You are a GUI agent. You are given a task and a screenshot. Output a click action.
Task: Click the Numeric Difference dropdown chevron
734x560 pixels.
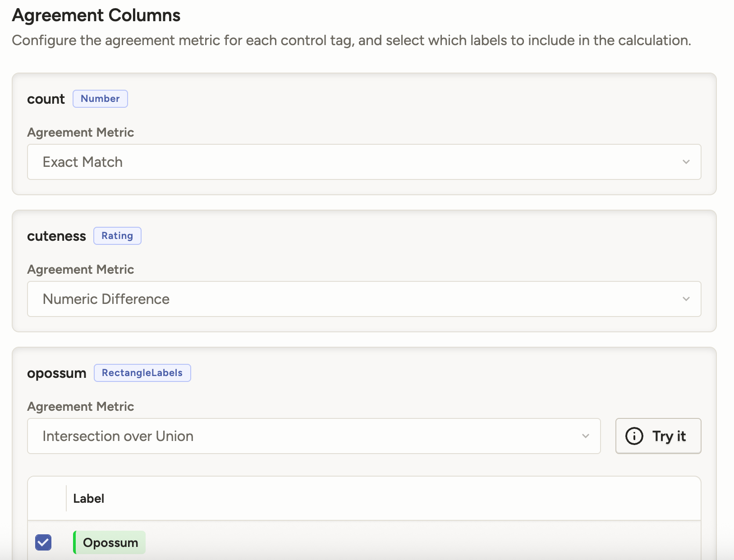click(x=686, y=299)
